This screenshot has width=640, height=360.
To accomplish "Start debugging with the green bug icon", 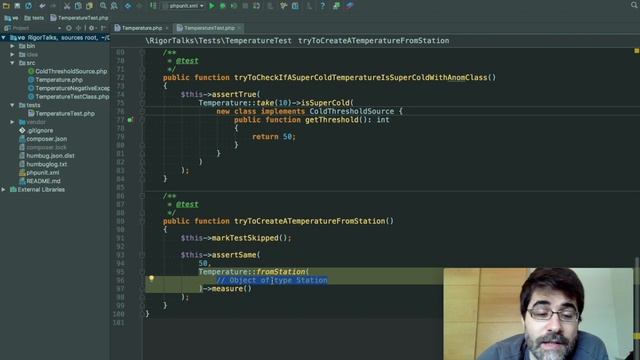I will 223,6.
